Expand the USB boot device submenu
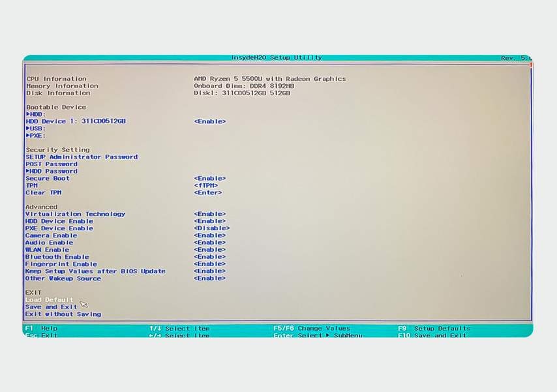 tap(36, 128)
